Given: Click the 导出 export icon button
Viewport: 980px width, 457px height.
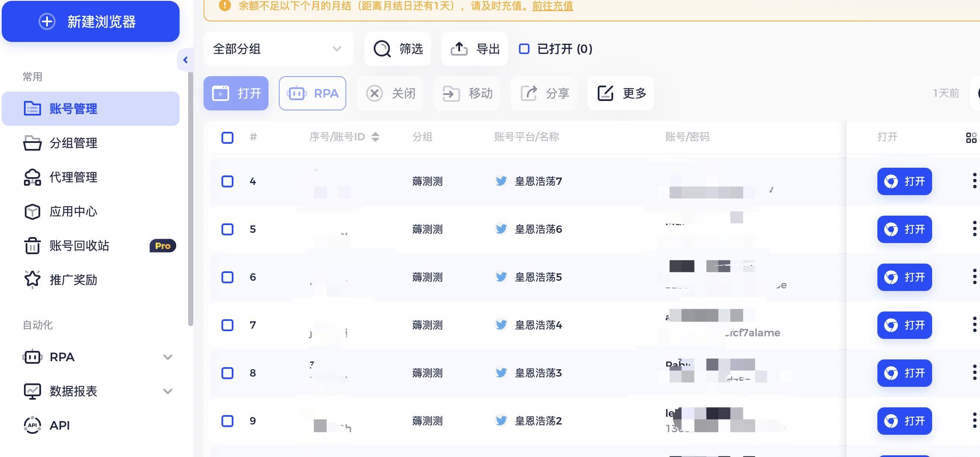Looking at the screenshot, I should click(x=459, y=49).
